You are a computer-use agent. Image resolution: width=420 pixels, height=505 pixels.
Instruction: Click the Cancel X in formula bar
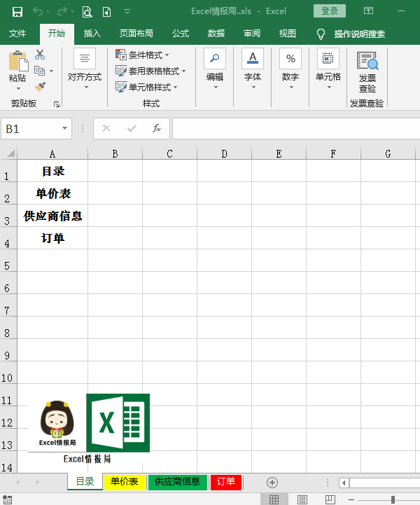106,128
